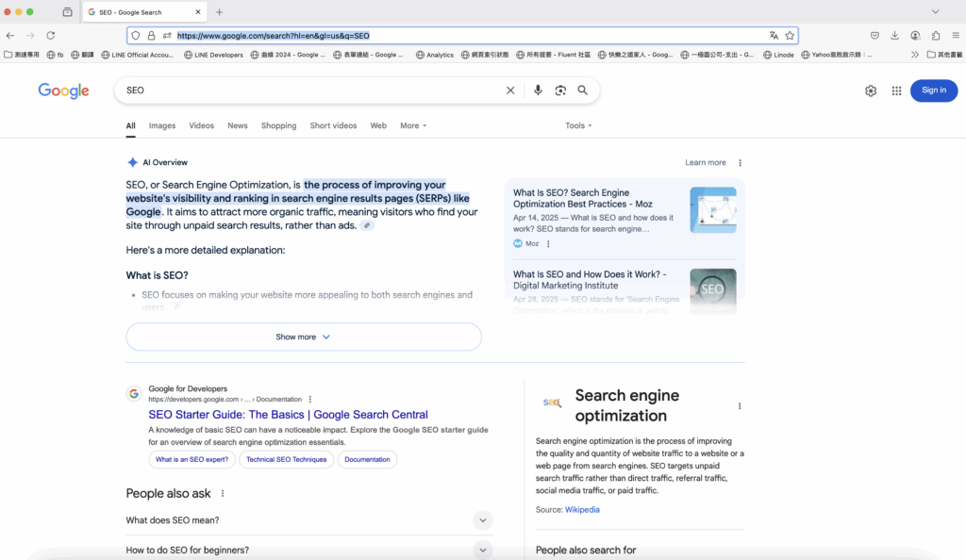This screenshot has width=966, height=560.
Task: Open a new browser tab
Action: click(x=219, y=12)
